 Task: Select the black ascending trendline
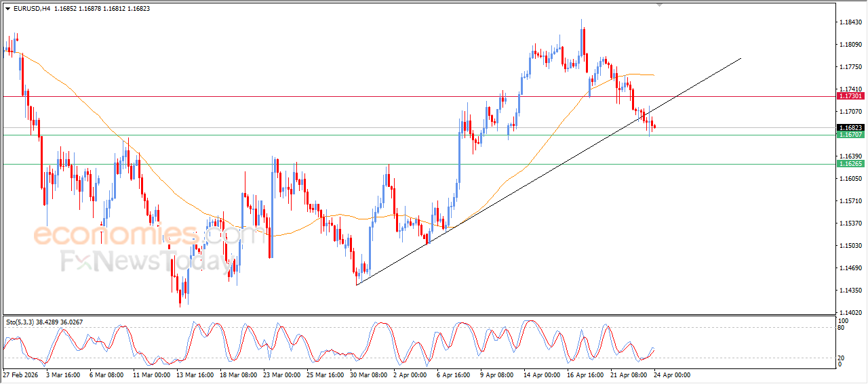548,171
